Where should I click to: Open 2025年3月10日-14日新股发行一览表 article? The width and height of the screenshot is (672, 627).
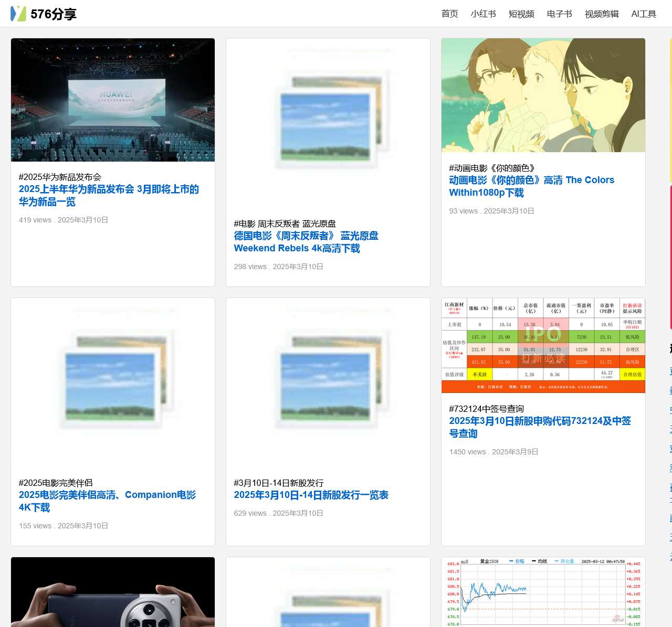tap(311, 495)
